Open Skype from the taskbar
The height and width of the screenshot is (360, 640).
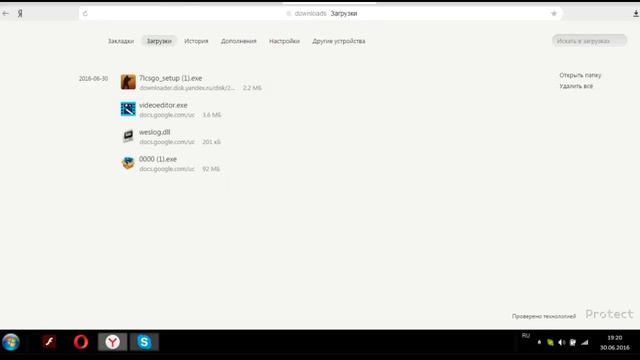pos(144,342)
